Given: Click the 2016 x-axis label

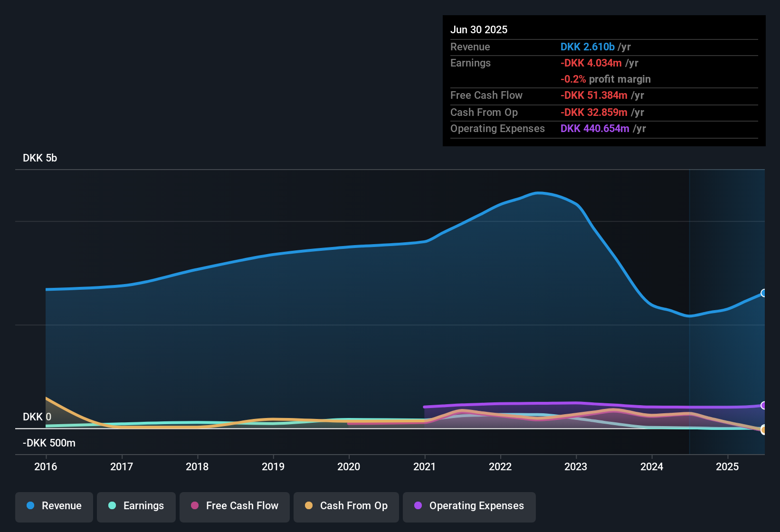Looking at the screenshot, I should tap(46, 467).
